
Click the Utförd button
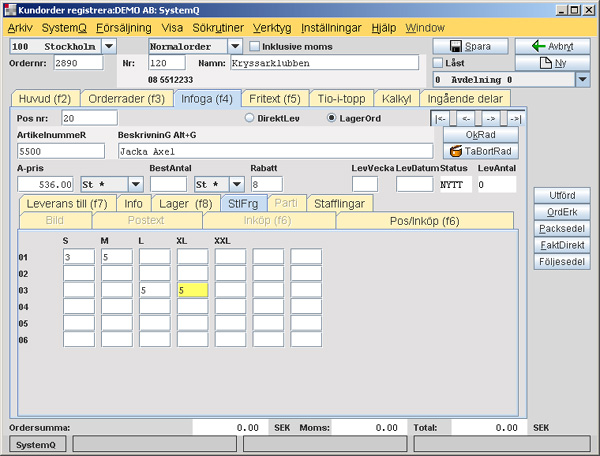[562, 195]
